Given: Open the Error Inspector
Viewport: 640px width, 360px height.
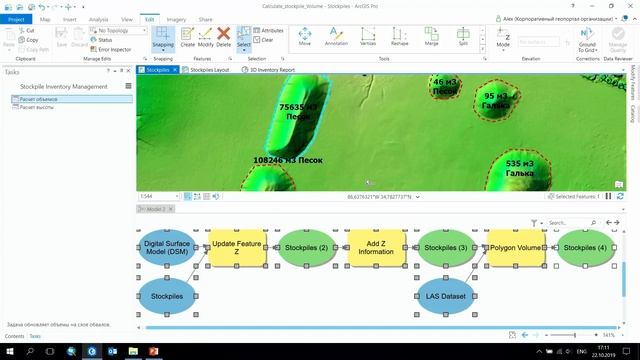Looking at the screenshot, I should coord(111,49).
